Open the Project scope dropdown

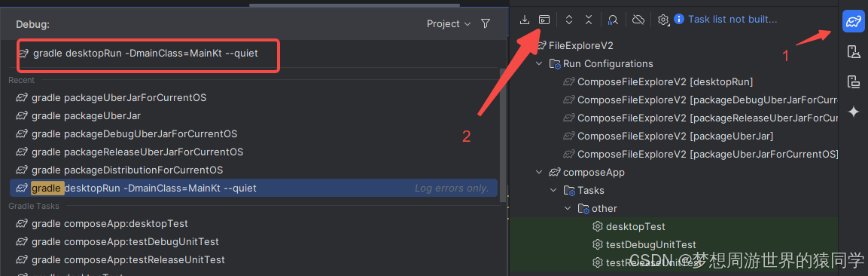(449, 24)
